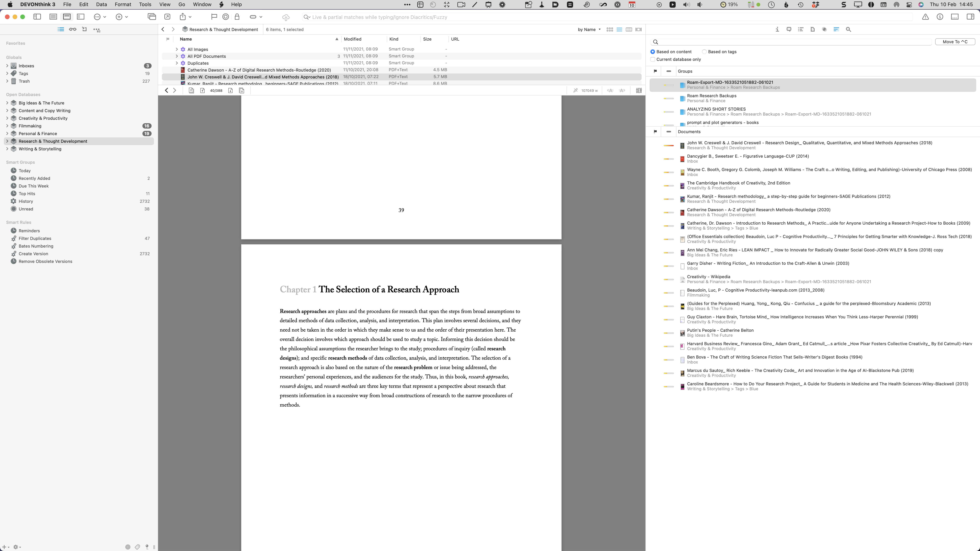Screen dimensions: 980x551
Task: Toggle the sidebar visibility icon in toolbar
Action: (x=37, y=17)
